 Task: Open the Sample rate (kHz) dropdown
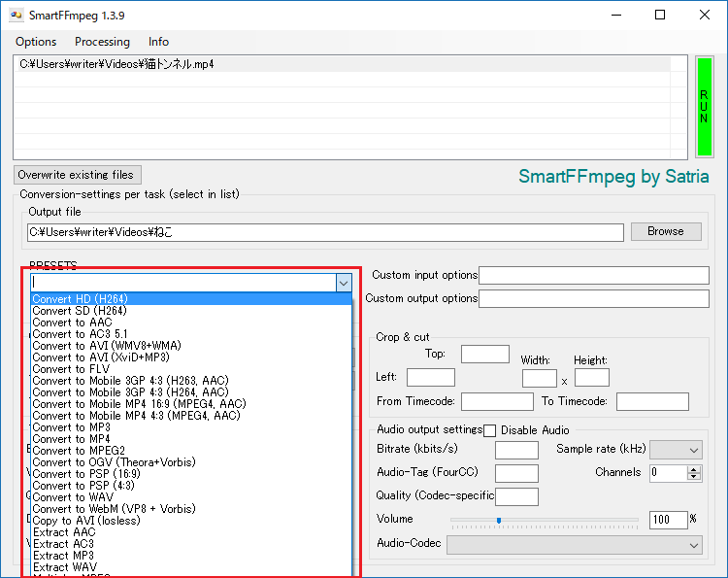click(x=676, y=450)
